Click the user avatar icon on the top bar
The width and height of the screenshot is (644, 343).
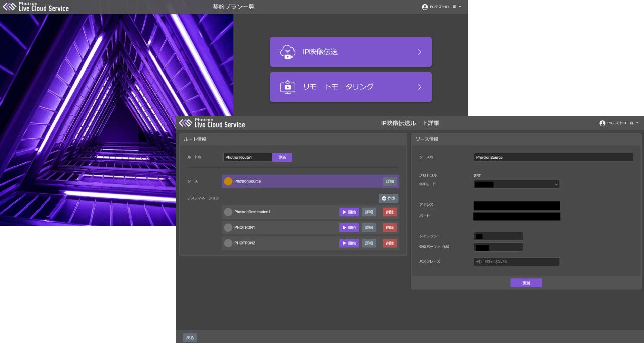[x=424, y=7]
